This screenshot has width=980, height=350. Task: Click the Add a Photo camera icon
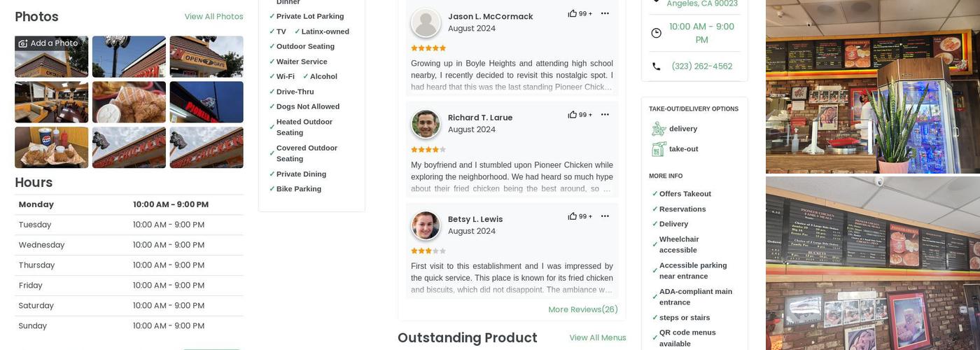point(23,43)
